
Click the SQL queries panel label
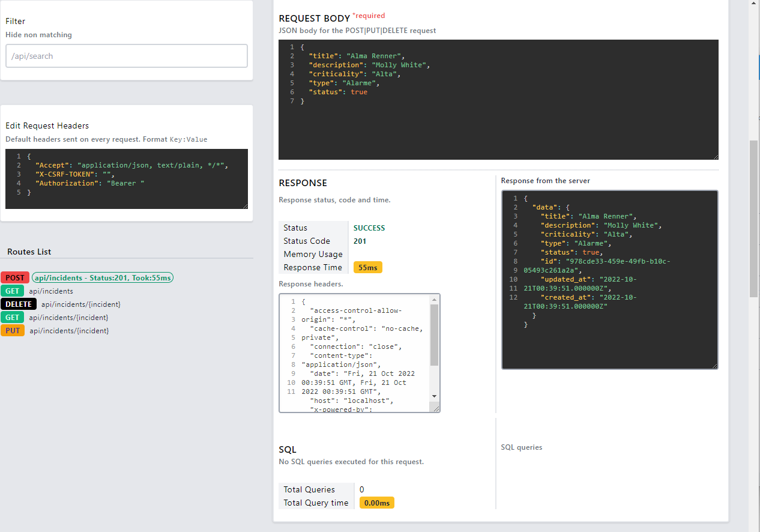(x=522, y=447)
